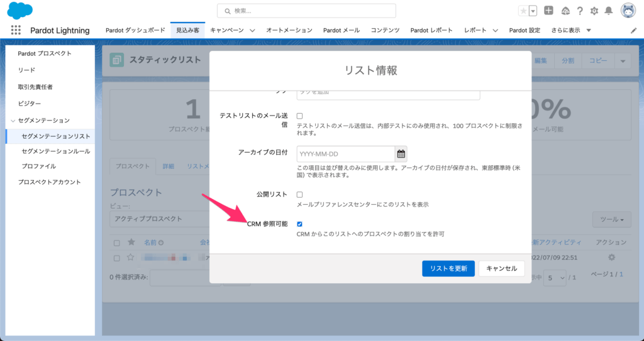Open the row action gear icon
Screen dimensions: 644x341
point(611,257)
